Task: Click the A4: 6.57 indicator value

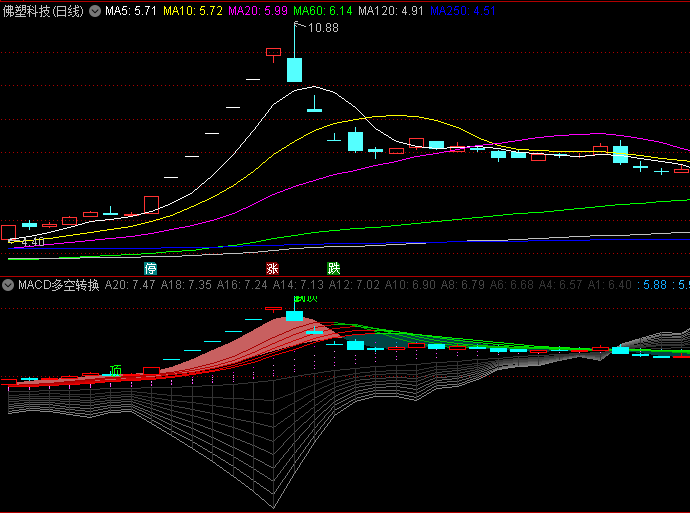Action: [x=560, y=285]
